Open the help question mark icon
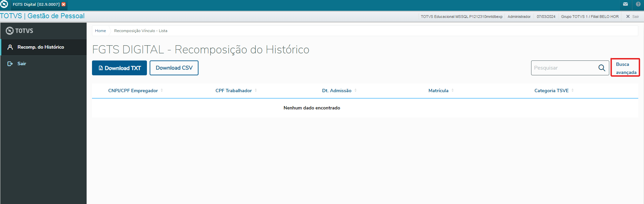The image size is (644, 204). 638,4
